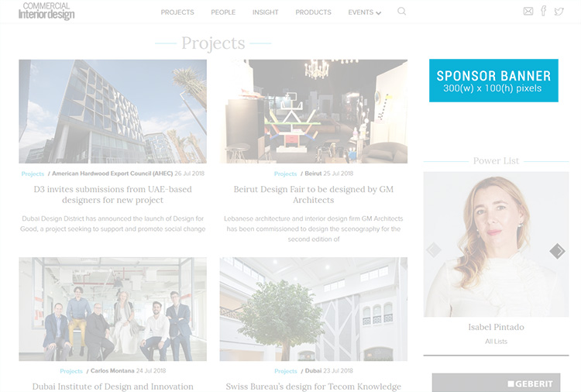This screenshot has width=581, height=392.
Task: Select the Products menu item
Action: pos(313,12)
